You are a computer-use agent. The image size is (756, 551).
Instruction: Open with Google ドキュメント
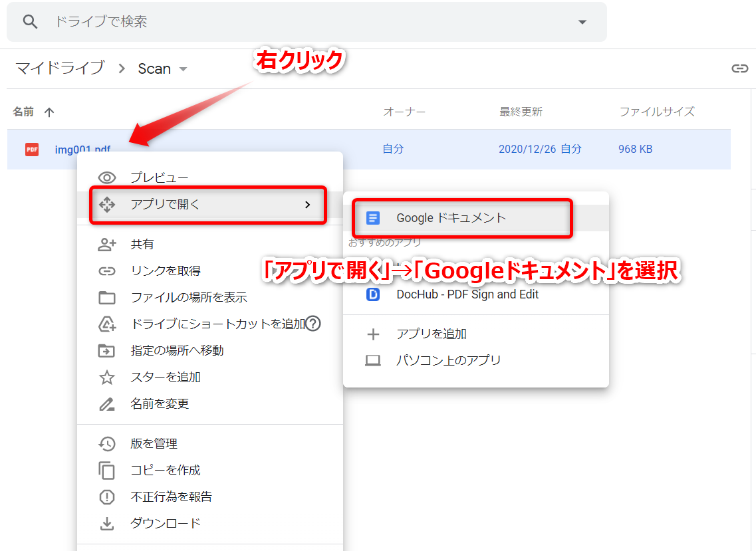click(x=476, y=218)
